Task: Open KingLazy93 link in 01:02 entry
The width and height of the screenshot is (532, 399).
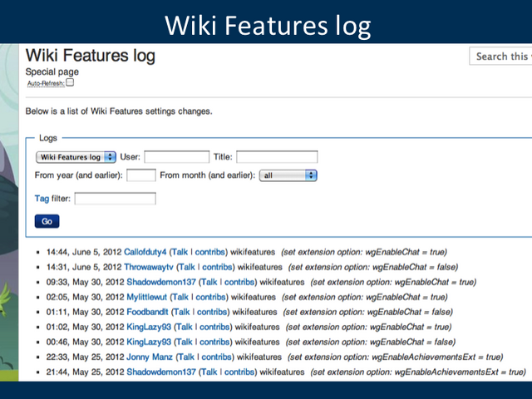Action: tap(149, 327)
